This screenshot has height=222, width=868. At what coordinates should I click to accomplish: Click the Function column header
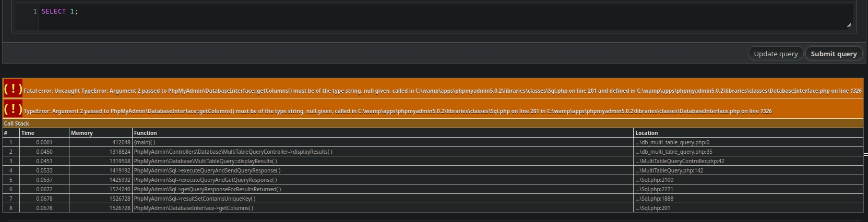click(x=145, y=133)
